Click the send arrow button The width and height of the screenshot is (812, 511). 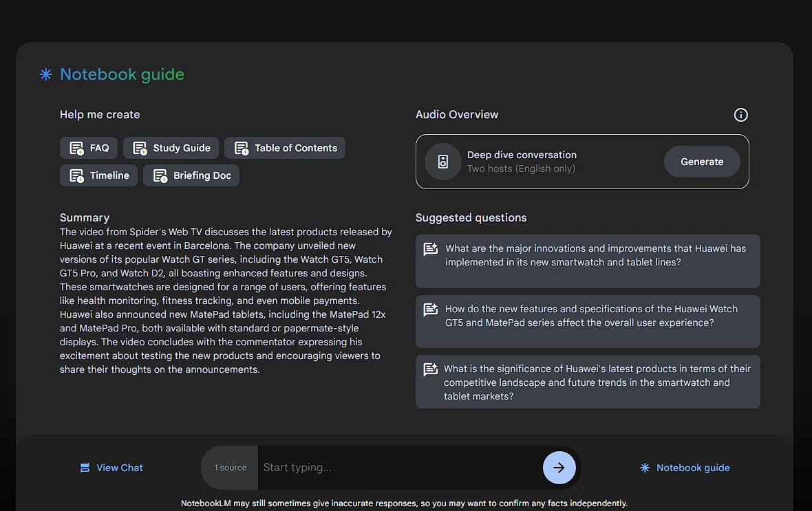tap(559, 468)
